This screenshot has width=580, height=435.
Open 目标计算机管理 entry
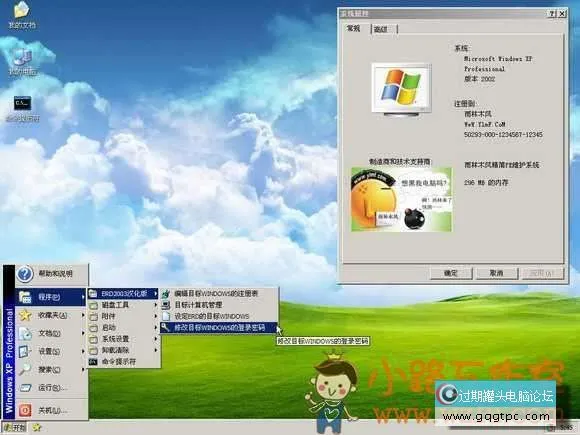click(x=219, y=305)
